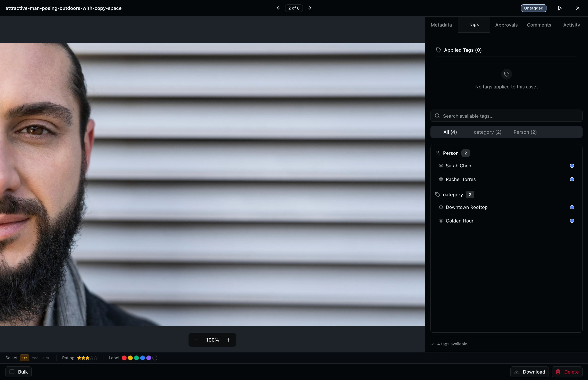Apply the Downtown Rooftop tag
The height and width of the screenshot is (380, 588).
[466, 207]
